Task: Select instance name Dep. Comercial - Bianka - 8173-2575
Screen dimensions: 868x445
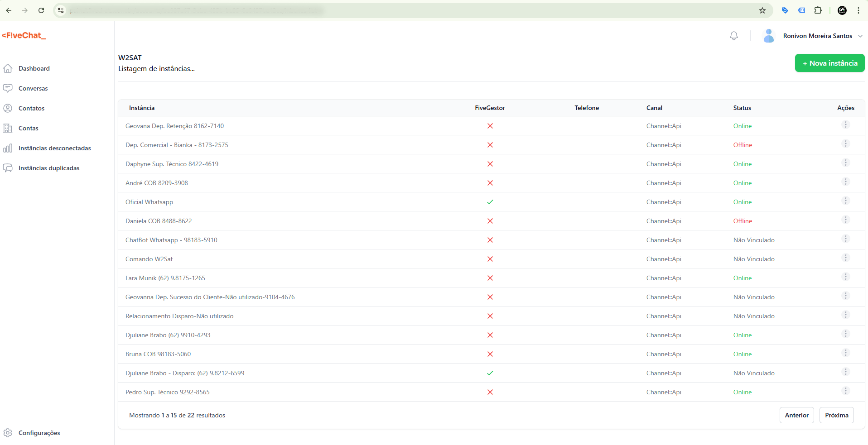Action: pyautogui.click(x=177, y=145)
